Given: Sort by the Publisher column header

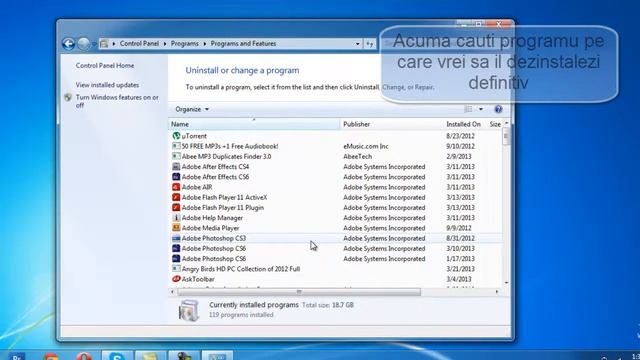Looking at the screenshot, I should (391, 124).
